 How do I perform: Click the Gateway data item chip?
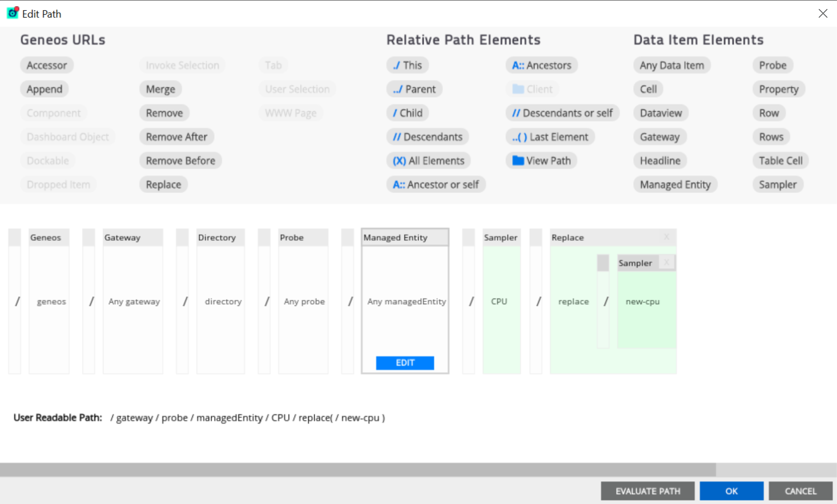(x=660, y=137)
